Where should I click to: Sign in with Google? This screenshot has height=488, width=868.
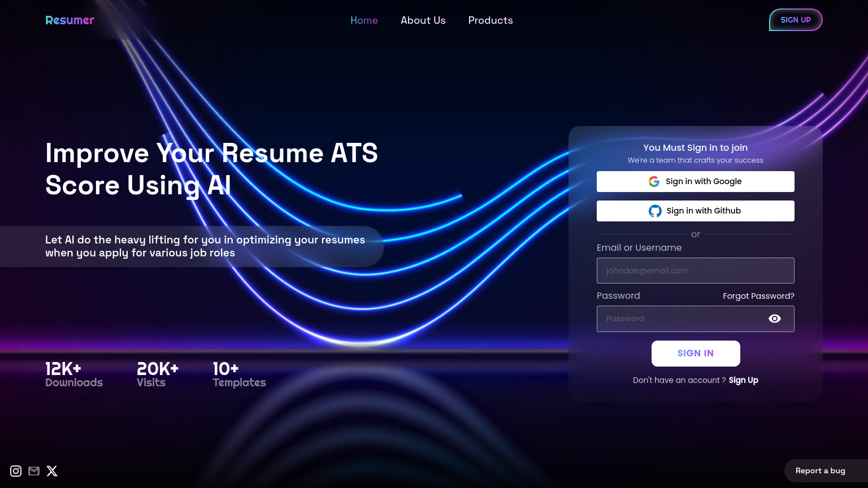(x=695, y=182)
